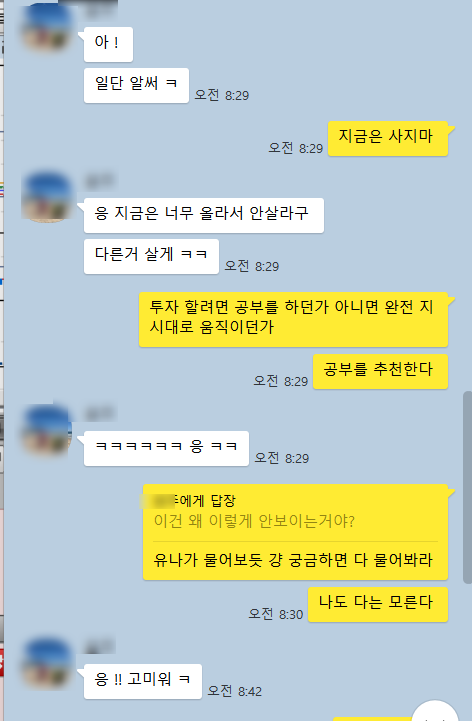Select the '다른거 살게 ㅋㅋ' bubble
472x721 pixels.
151,256
